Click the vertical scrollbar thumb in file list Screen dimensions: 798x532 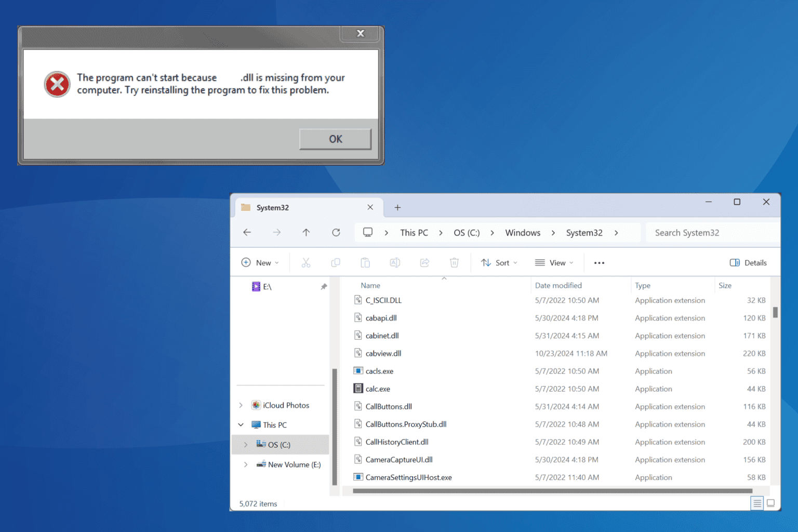(775, 312)
